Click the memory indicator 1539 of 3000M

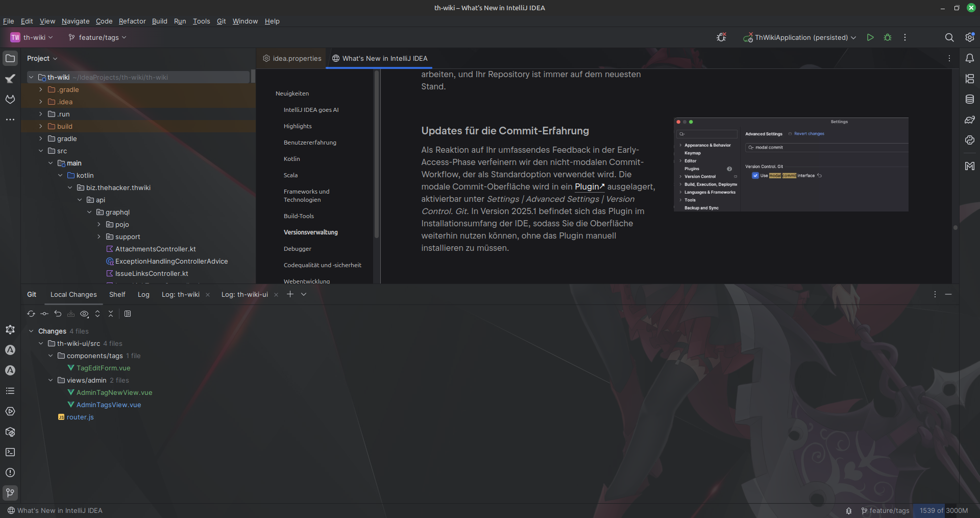coord(944,510)
